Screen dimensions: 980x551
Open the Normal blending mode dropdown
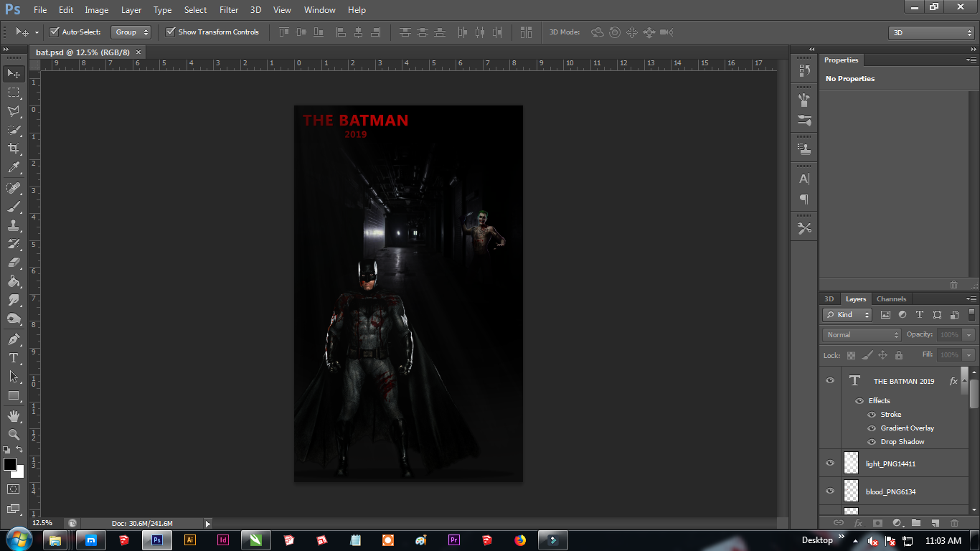click(862, 335)
